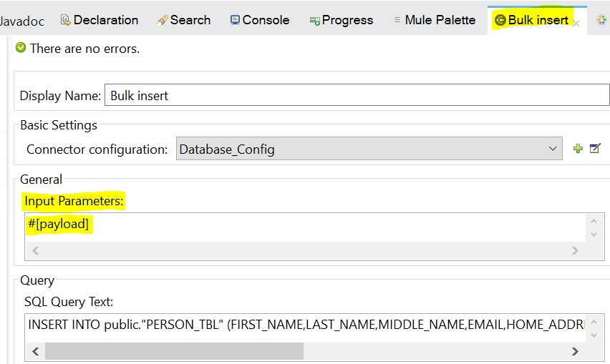Switch to the Console tab

259,20
